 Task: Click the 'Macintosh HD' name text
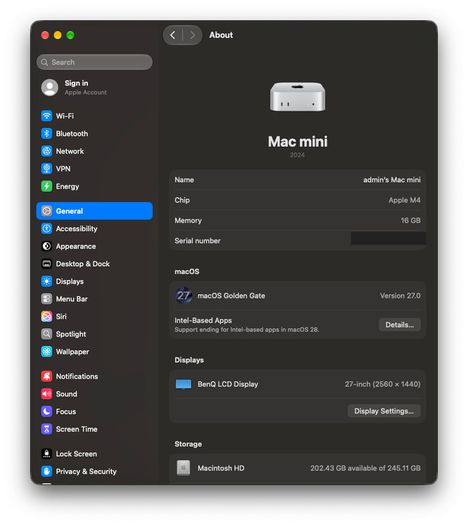point(221,468)
